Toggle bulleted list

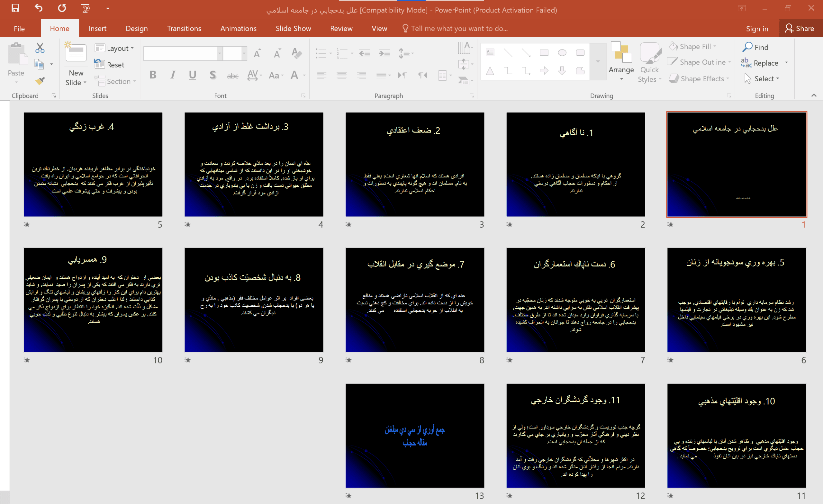tap(321, 53)
